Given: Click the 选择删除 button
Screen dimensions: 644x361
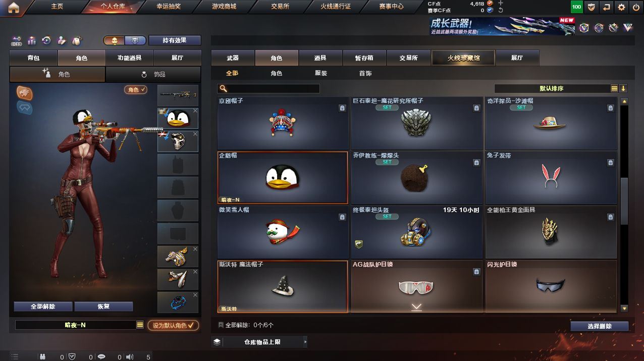Looking at the screenshot, I should (600, 326).
